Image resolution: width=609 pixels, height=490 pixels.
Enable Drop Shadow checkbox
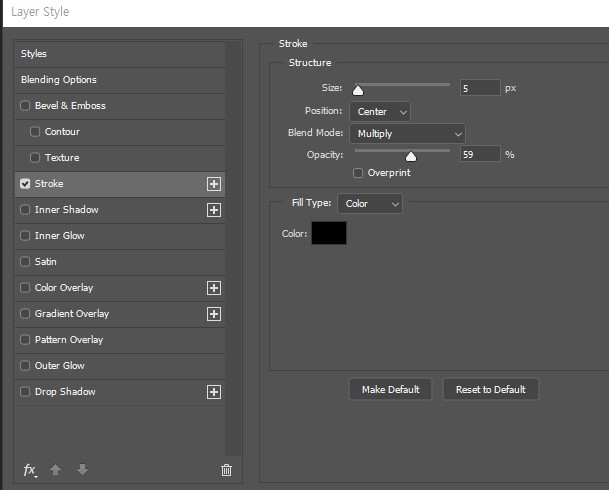click(25, 392)
